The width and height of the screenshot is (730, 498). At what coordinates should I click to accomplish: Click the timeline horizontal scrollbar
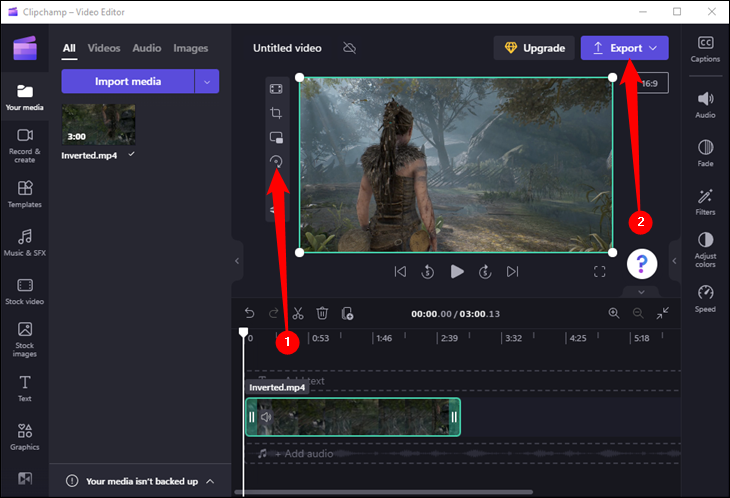[x=400, y=492]
